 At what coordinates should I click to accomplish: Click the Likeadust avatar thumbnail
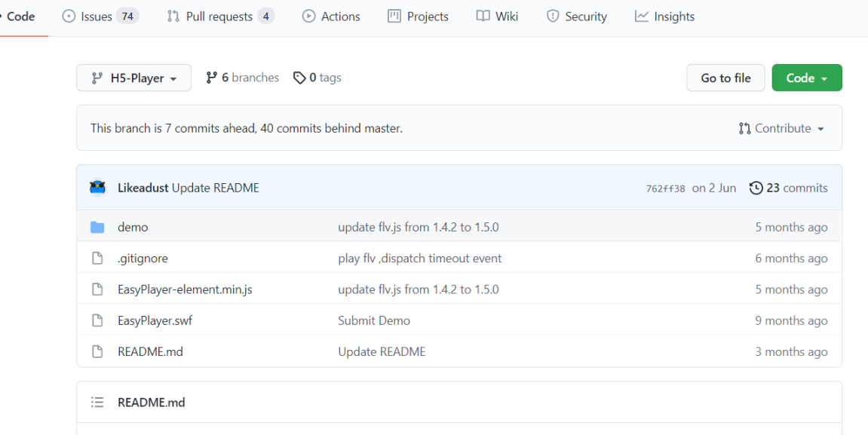pos(97,187)
